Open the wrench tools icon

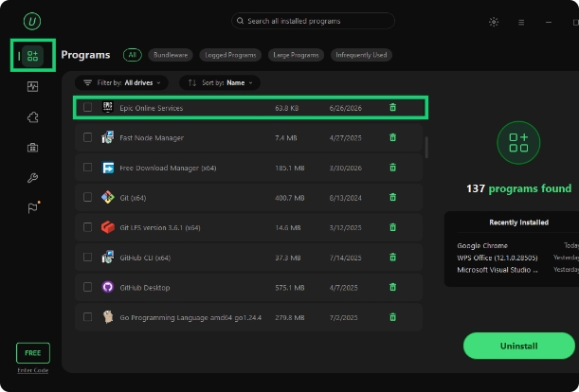coord(32,178)
